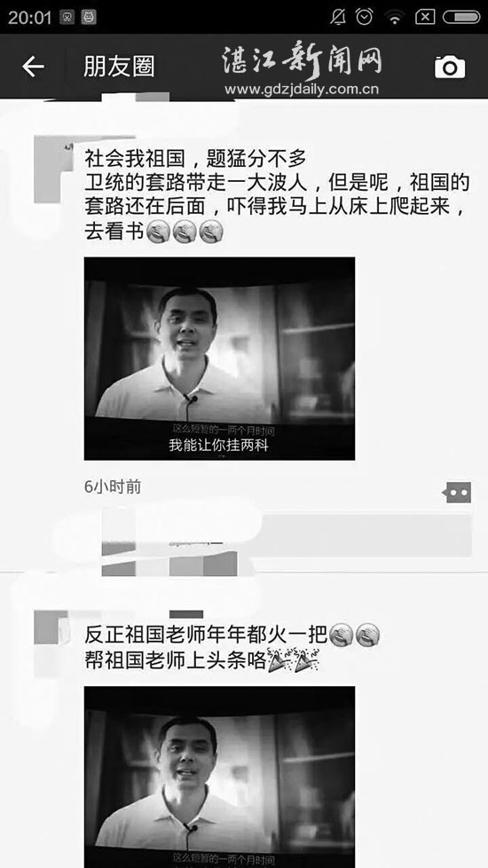Open the www.gdzjdaily.com.cn link
The width and height of the screenshot is (488, 868).
tap(302, 89)
